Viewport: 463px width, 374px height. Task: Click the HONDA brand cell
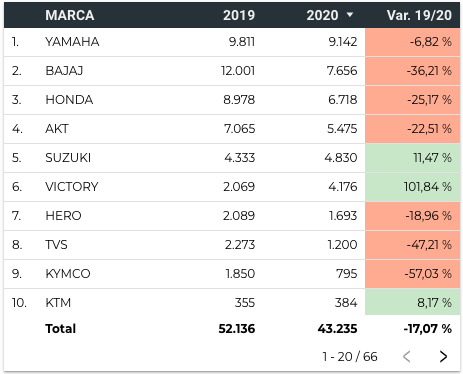point(69,100)
